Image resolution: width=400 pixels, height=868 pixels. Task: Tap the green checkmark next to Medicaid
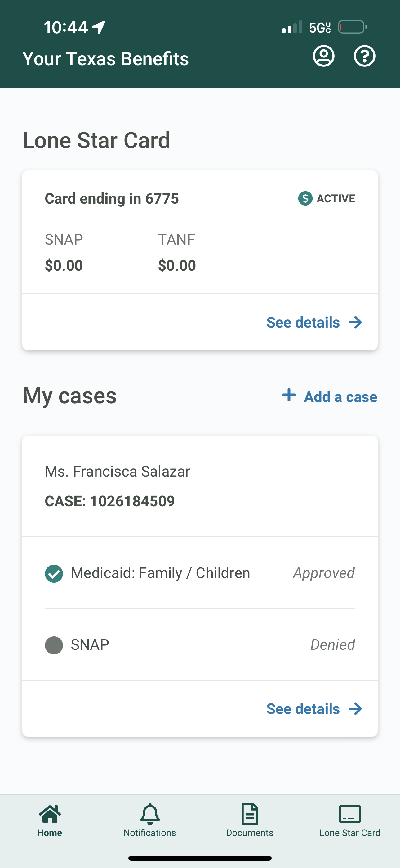(54, 573)
